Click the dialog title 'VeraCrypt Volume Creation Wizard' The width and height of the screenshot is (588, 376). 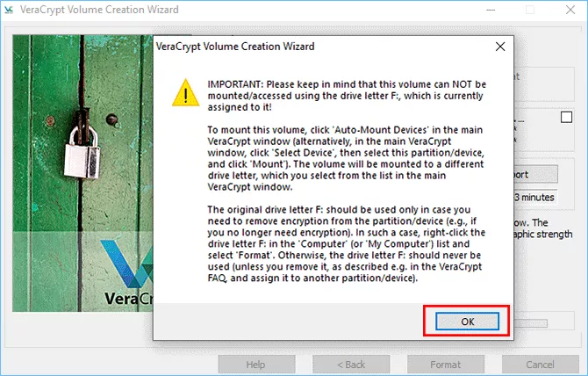235,47
